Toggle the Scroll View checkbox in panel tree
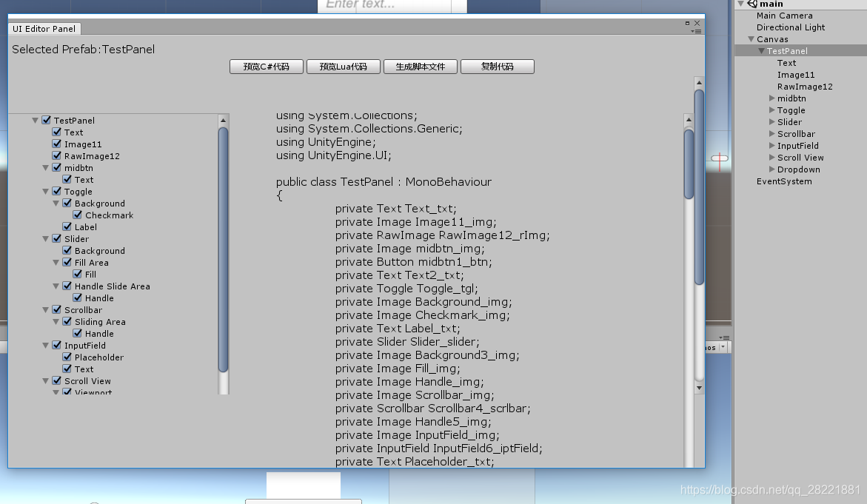The width and height of the screenshot is (867, 504). tap(56, 380)
